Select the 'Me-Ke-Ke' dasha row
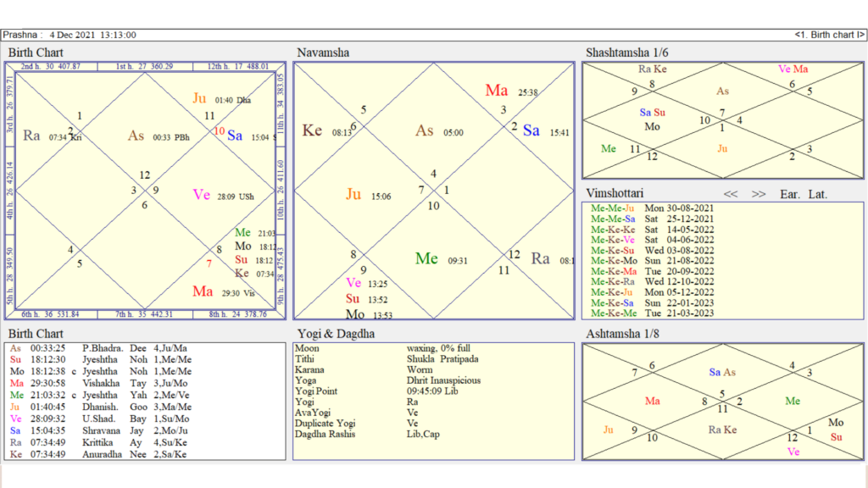 pyautogui.click(x=652, y=230)
